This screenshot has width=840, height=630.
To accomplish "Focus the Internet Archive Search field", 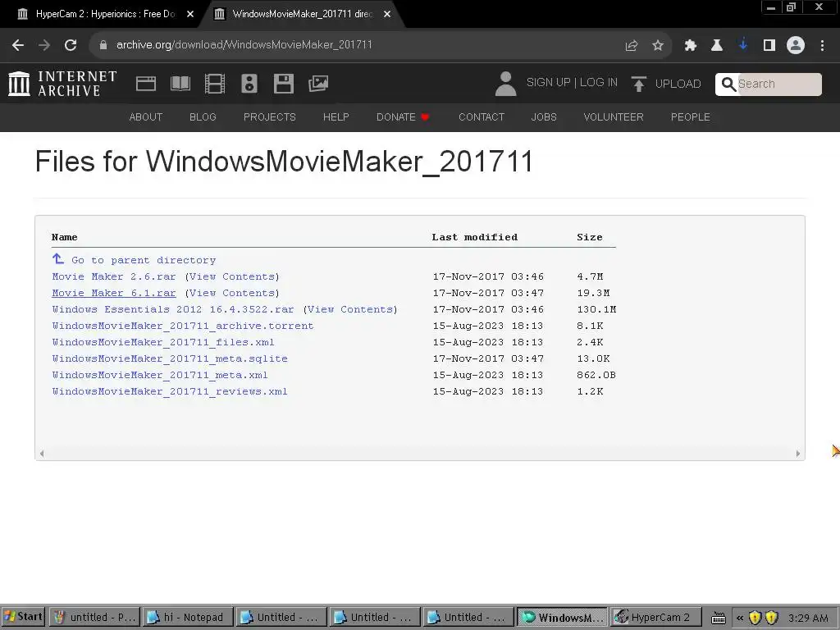I will tap(779, 84).
